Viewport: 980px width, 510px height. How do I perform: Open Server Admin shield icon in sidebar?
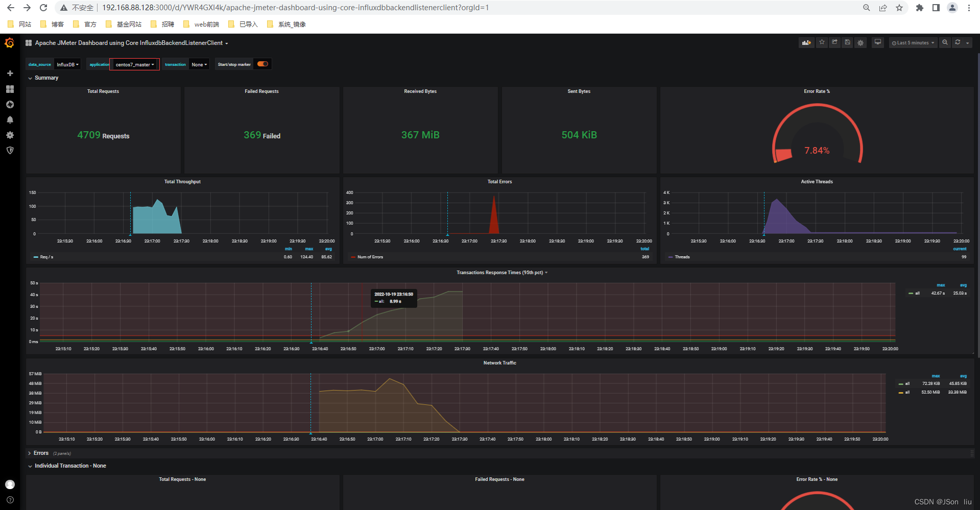pos(10,150)
